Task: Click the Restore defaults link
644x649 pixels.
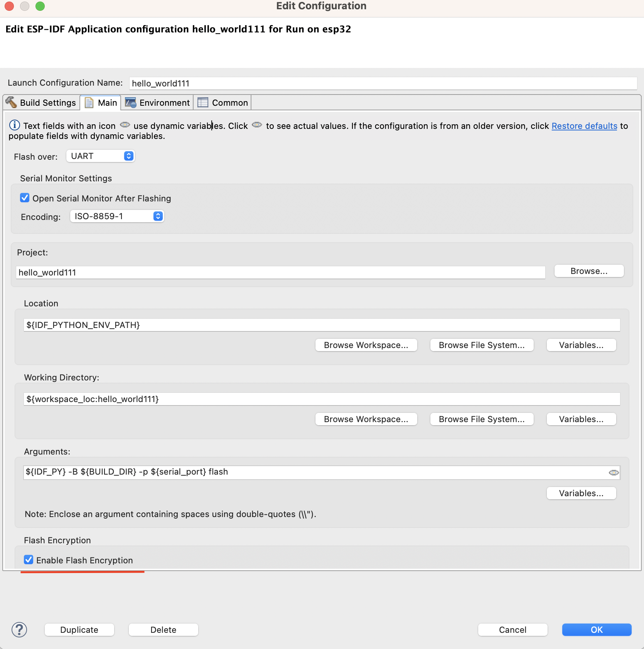Action: [584, 126]
